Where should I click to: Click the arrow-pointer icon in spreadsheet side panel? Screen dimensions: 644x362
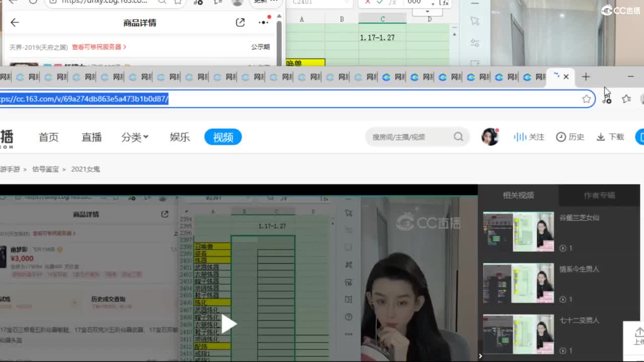point(474,21)
